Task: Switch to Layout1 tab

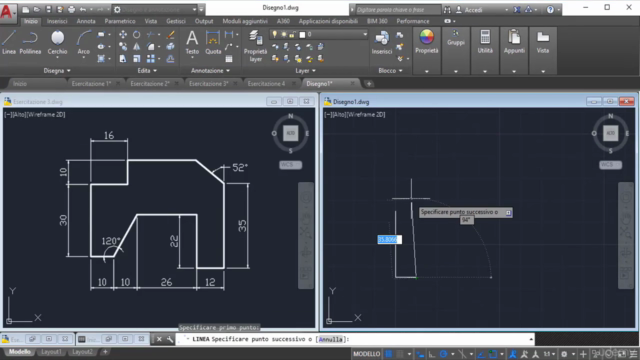Action: coord(51,352)
